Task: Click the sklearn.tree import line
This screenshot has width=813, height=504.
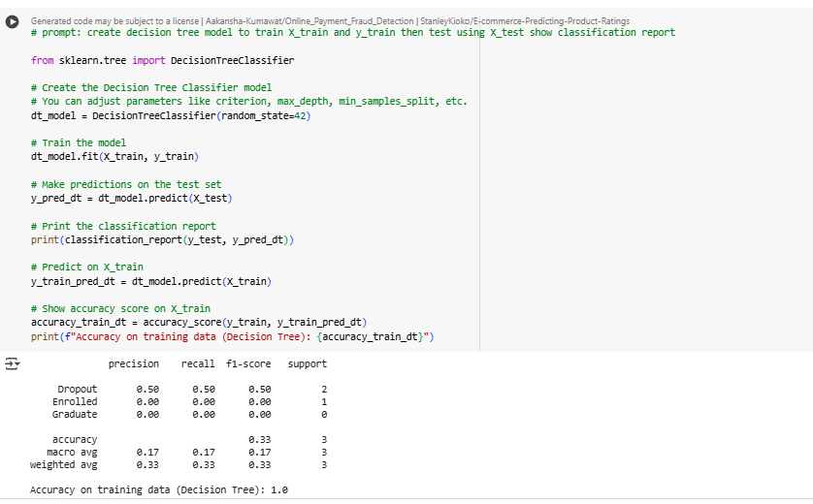Action: pyautogui.click(x=162, y=61)
